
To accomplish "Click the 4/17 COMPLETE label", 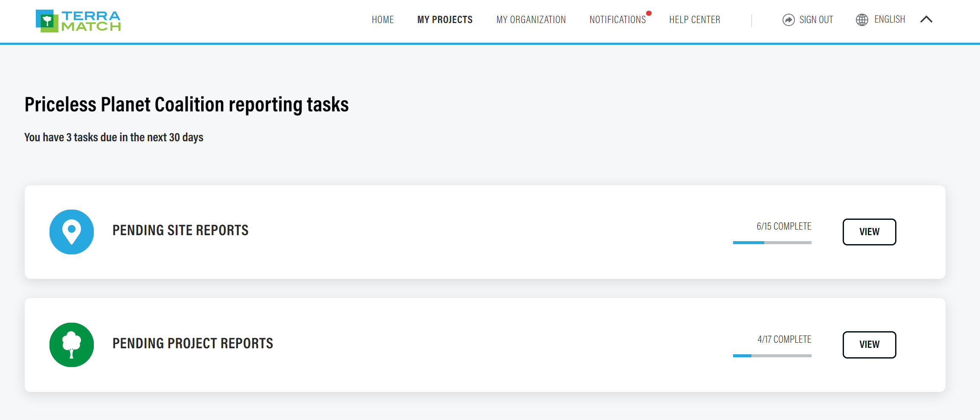I will pyautogui.click(x=784, y=339).
